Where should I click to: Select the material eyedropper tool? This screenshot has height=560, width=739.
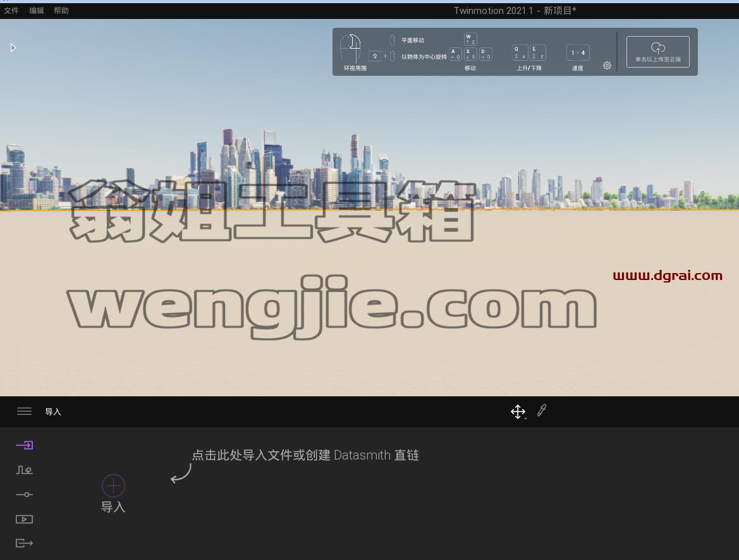542,410
